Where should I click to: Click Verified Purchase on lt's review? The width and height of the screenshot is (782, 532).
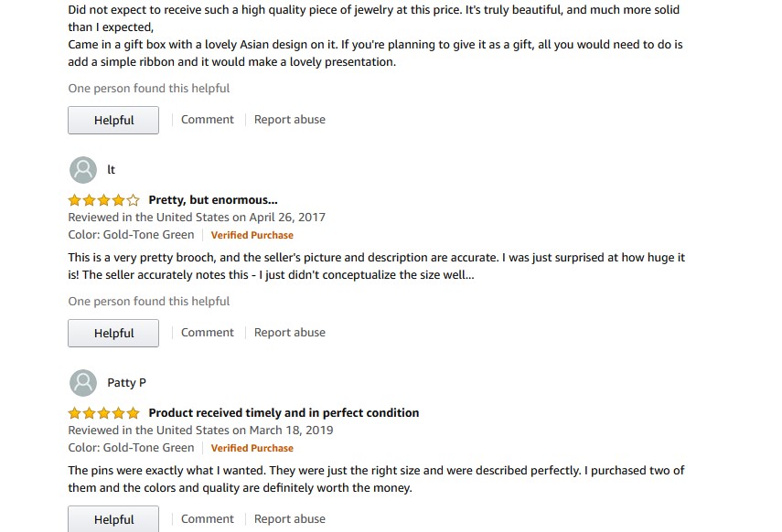[252, 235]
